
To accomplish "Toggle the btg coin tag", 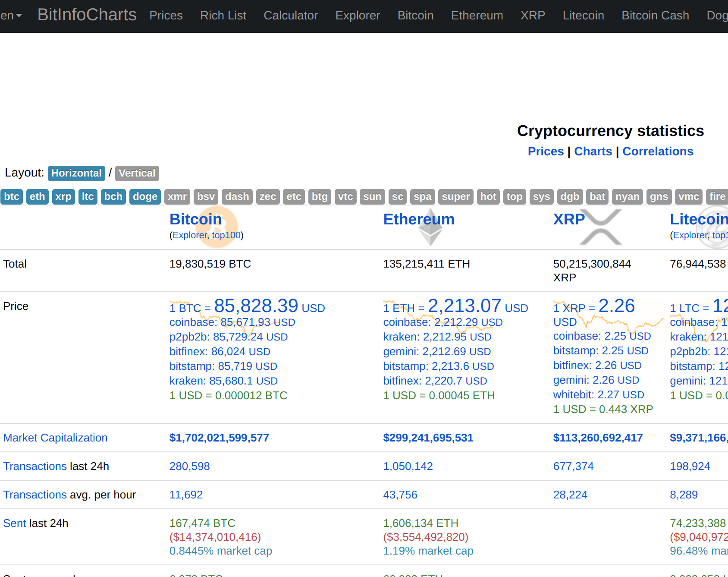I will pos(320,197).
